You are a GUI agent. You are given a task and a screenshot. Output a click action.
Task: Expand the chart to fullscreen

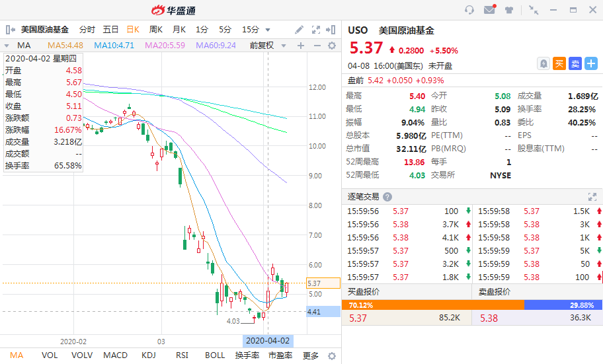click(316, 30)
